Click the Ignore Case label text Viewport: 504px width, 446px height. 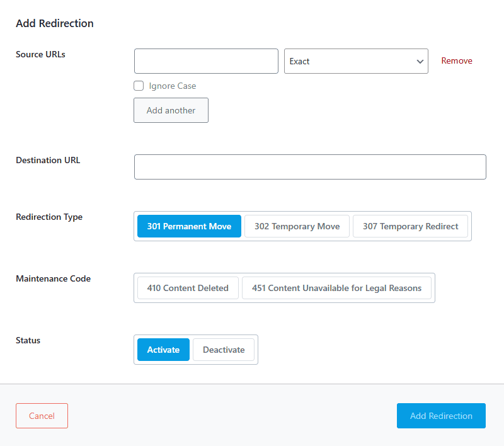click(x=172, y=86)
